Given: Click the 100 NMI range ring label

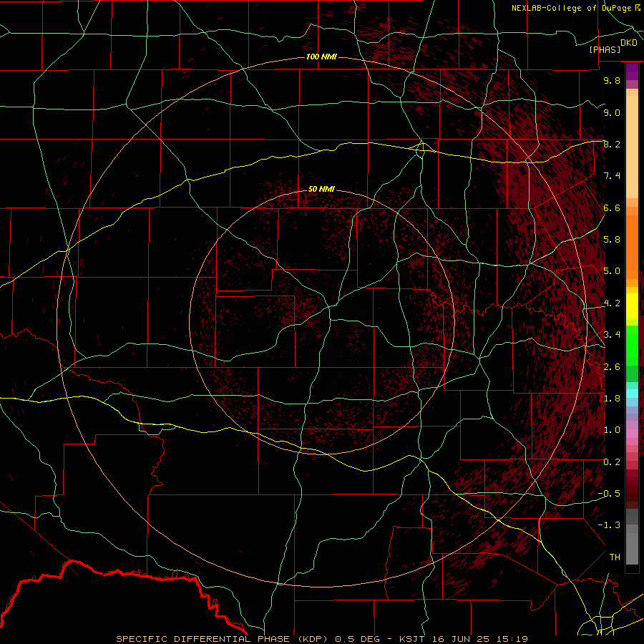Looking at the screenshot, I should click(x=321, y=57).
